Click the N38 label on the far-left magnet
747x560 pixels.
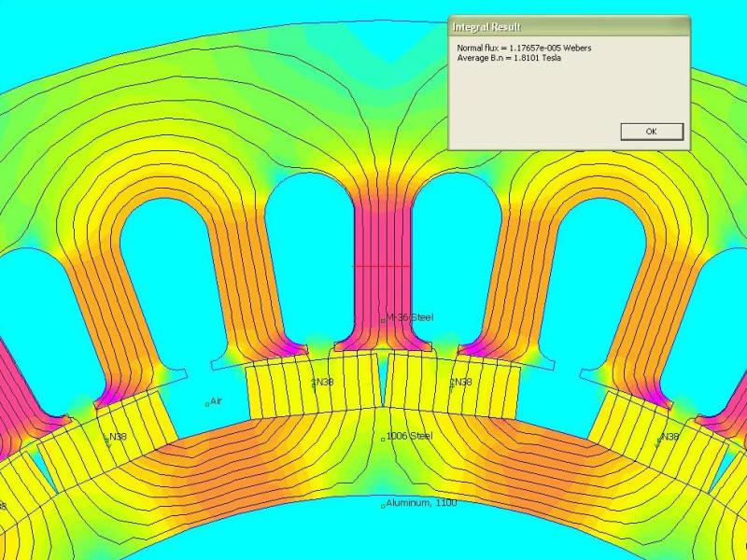coord(117,437)
